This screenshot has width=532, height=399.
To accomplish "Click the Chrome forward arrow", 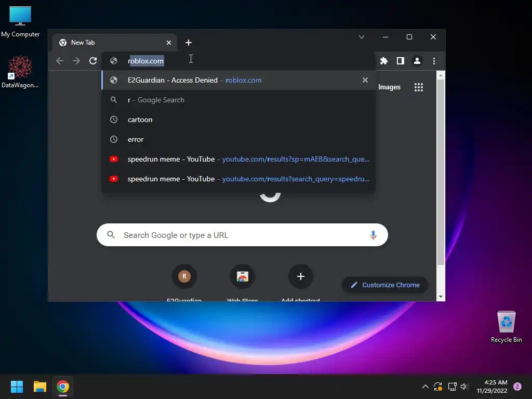I will coord(76,61).
